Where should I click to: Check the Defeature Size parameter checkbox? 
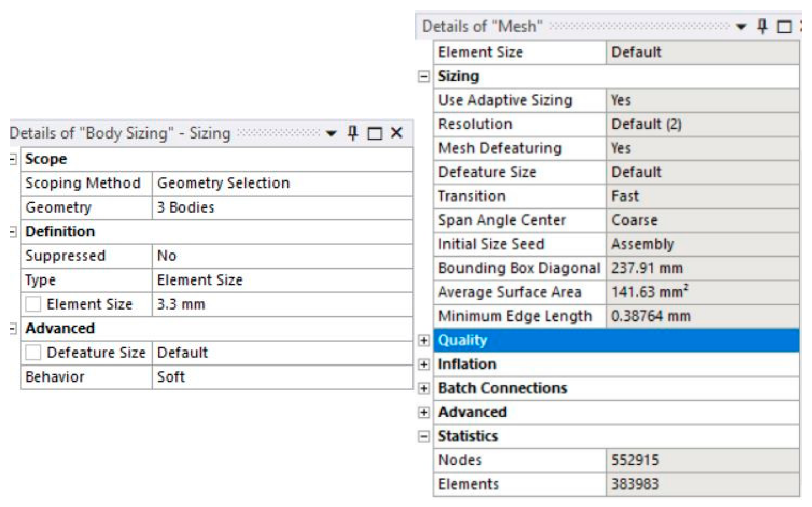(33, 352)
